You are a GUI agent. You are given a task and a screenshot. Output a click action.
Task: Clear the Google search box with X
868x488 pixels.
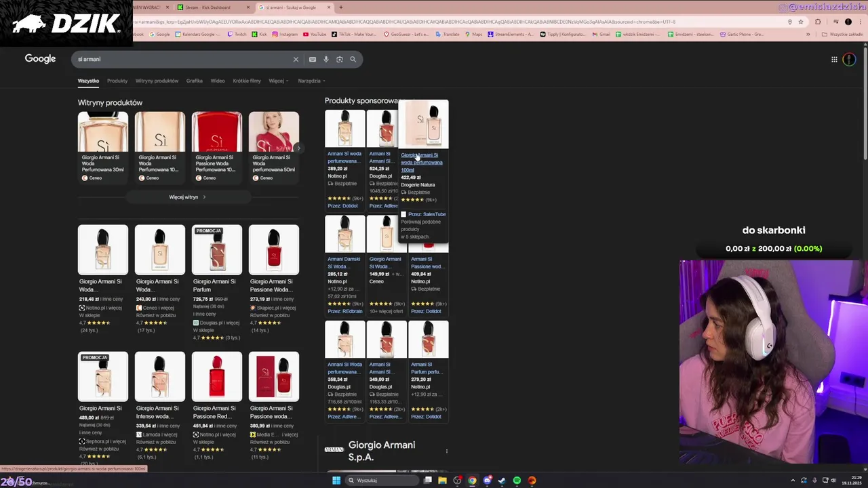click(x=296, y=59)
